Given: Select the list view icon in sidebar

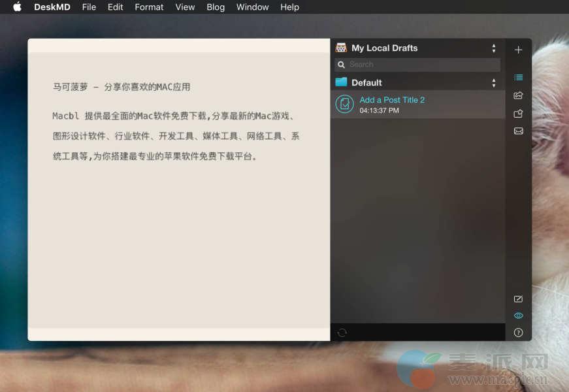Looking at the screenshot, I should (x=518, y=77).
